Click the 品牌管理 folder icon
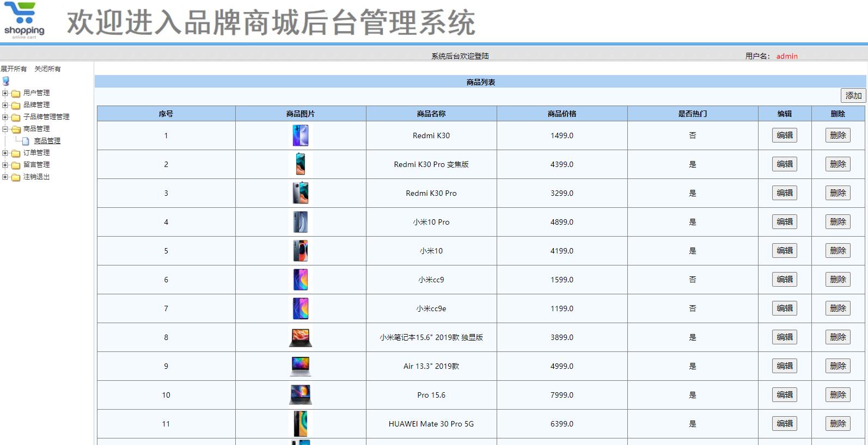The image size is (868, 445). click(x=16, y=105)
